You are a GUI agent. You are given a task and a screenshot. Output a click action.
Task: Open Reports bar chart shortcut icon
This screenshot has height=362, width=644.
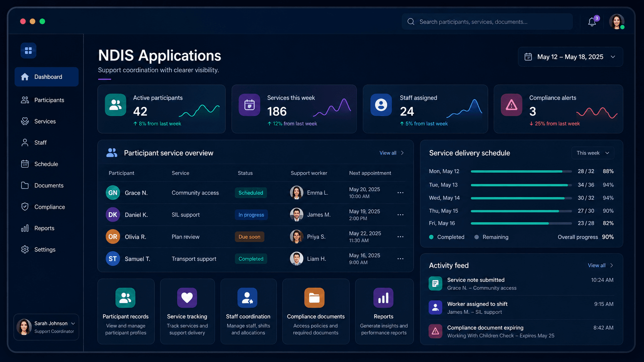(383, 298)
